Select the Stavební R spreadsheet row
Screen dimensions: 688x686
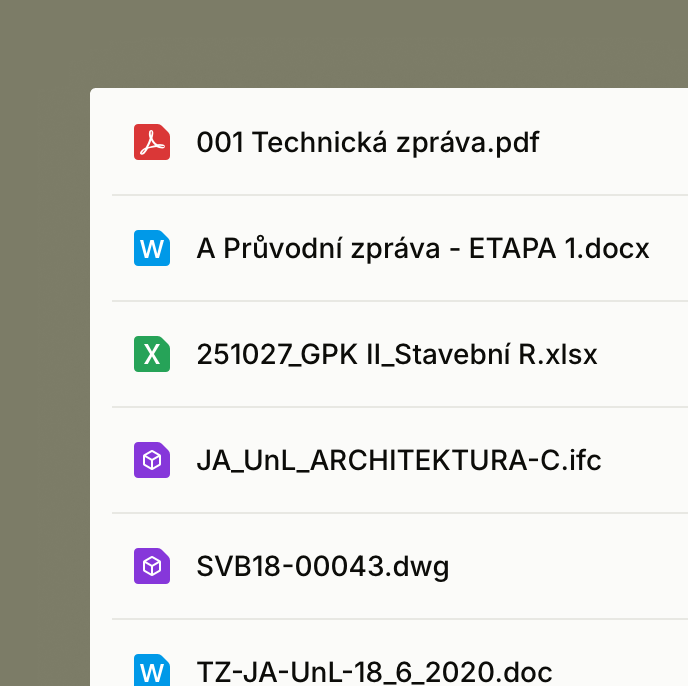pyautogui.click(x=400, y=354)
